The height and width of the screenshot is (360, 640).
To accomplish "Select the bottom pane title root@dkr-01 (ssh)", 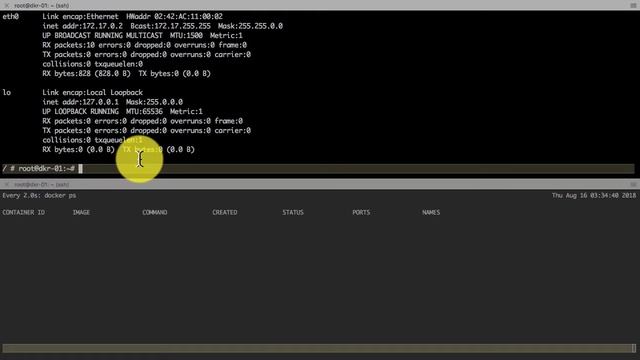I will click(42, 184).
